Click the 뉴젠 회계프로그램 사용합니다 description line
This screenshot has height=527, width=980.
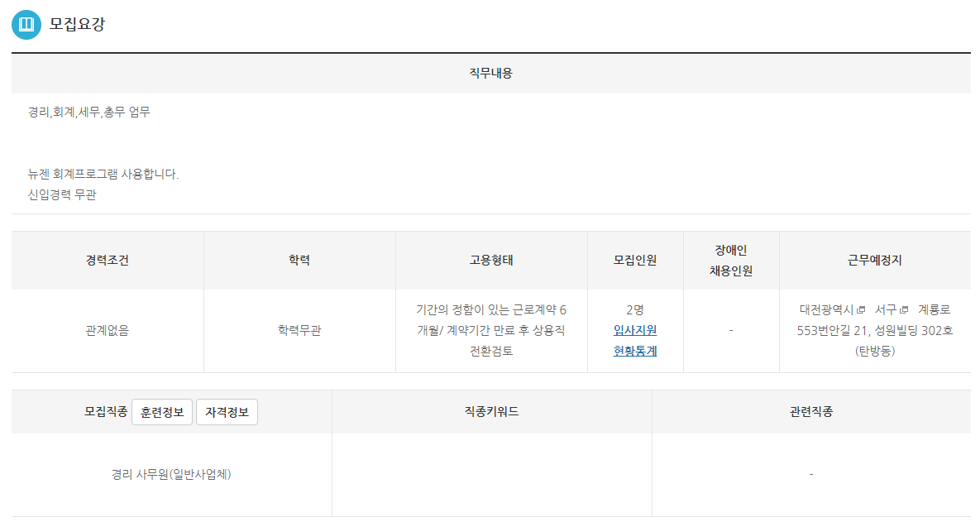click(103, 175)
